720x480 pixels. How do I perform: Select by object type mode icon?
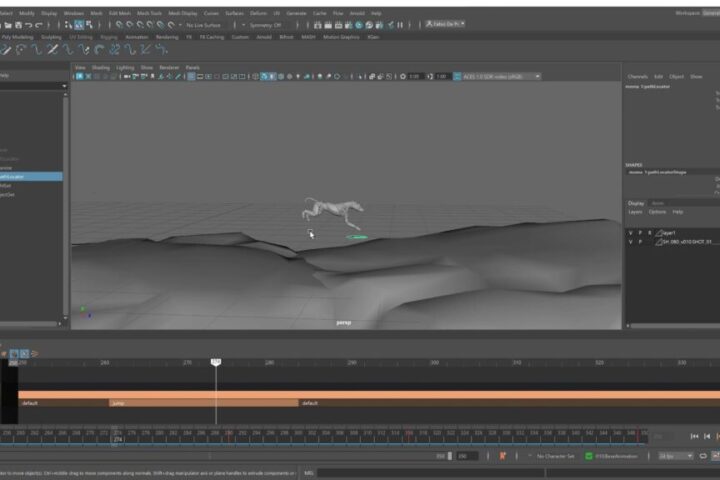coord(79,25)
